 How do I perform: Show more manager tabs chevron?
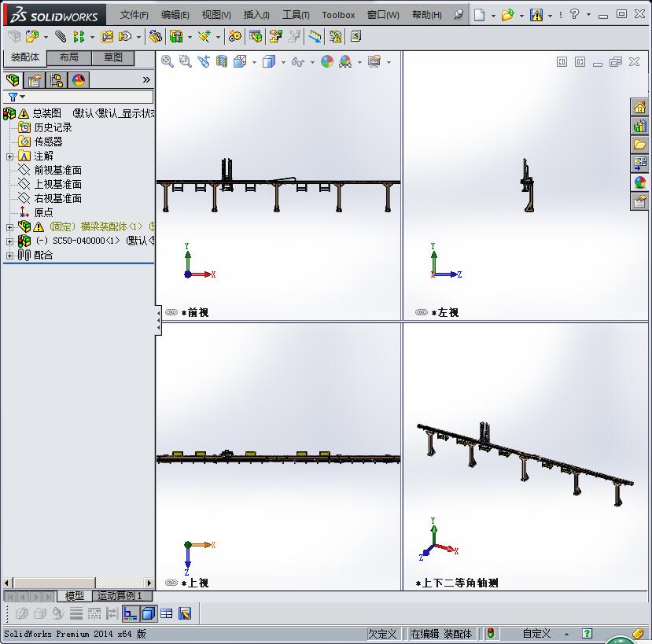coord(146,79)
